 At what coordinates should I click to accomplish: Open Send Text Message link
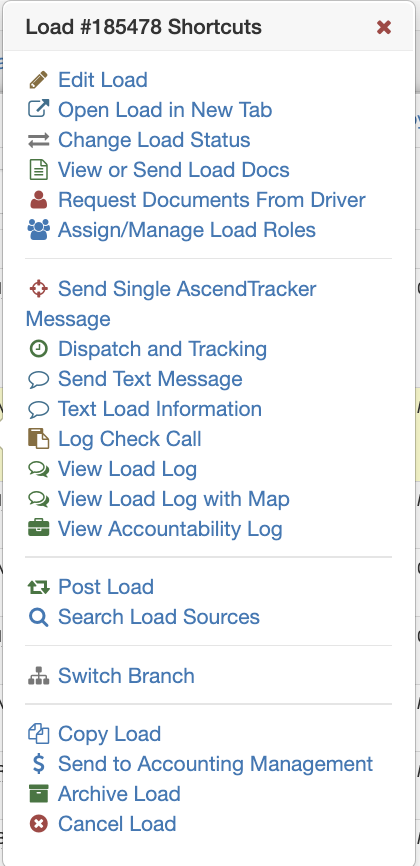pos(150,379)
